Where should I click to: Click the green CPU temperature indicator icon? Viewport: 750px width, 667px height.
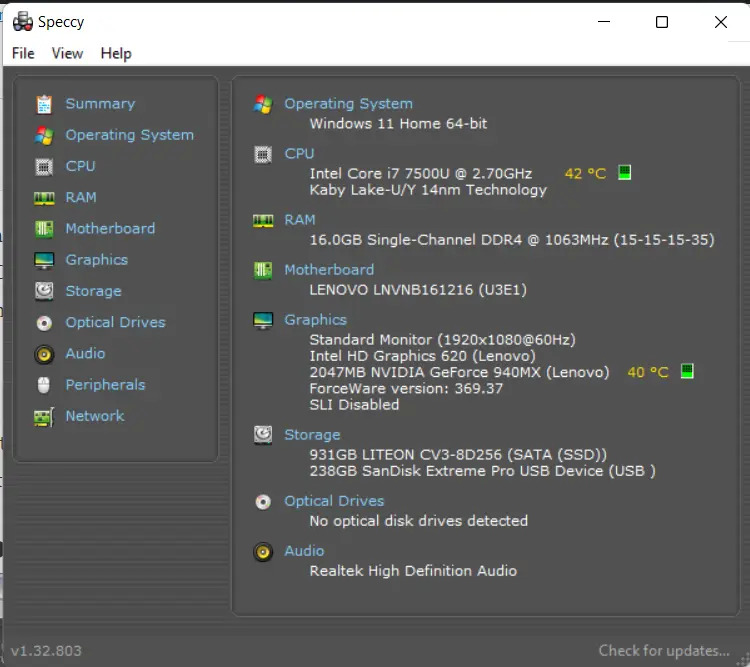[x=624, y=172]
